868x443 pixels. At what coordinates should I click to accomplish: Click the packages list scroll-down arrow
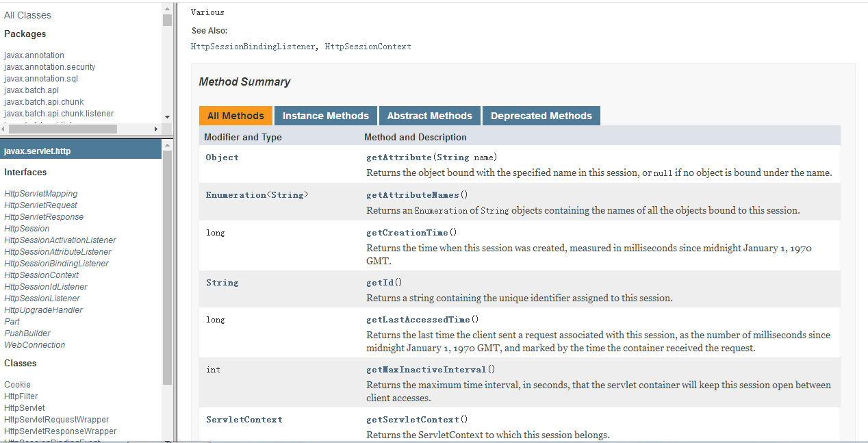[167, 117]
